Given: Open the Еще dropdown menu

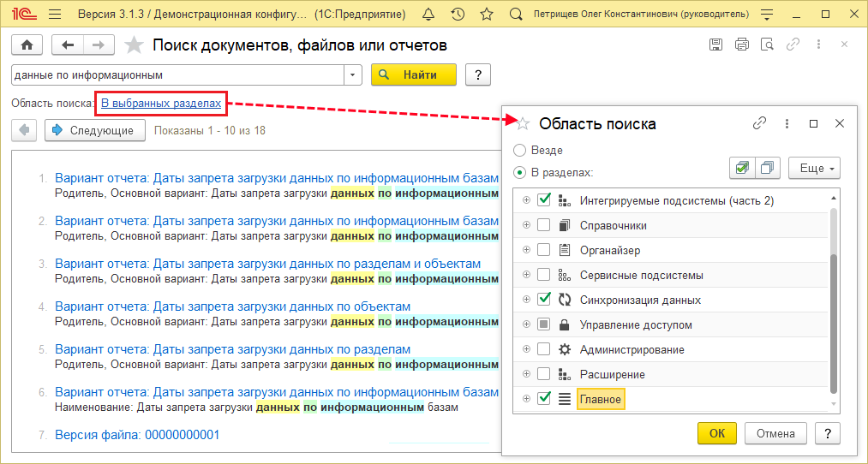Looking at the screenshot, I should 814,168.
